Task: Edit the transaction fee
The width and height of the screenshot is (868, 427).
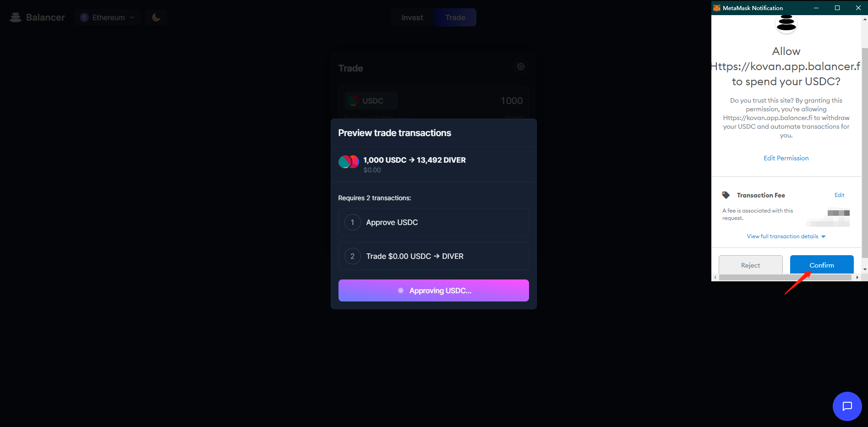Action: click(x=839, y=195)
